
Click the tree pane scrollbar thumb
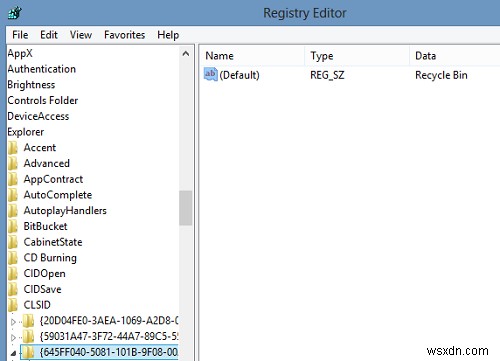point(185,208)
